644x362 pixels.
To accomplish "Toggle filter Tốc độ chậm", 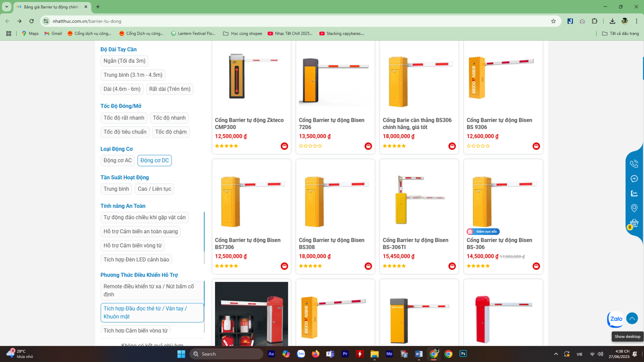I will pyautogui.click(x=171, y=132).
